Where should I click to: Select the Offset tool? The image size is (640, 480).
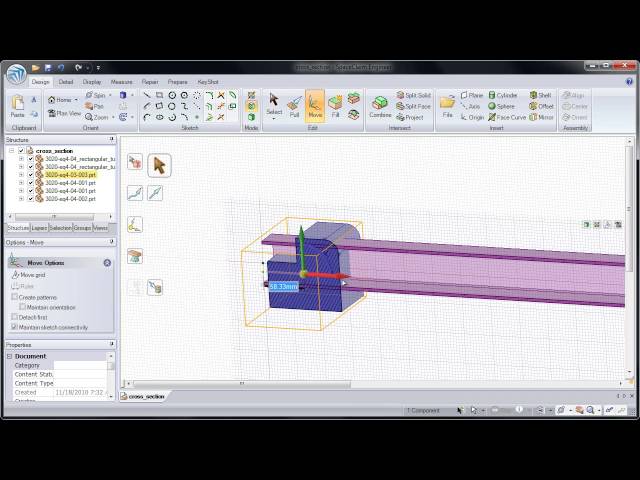541,106
